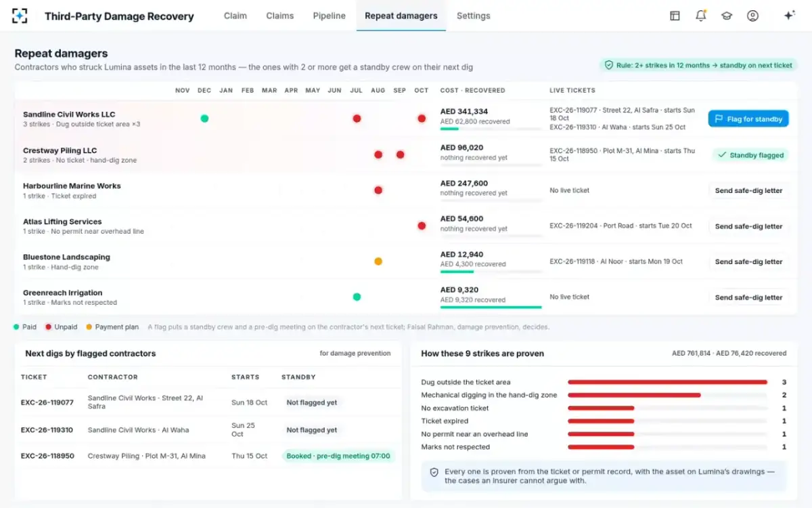Viewport: 812px width, 508px height.
Task: Click Bluestone's recovery progress bar
Action: (491, 272)
